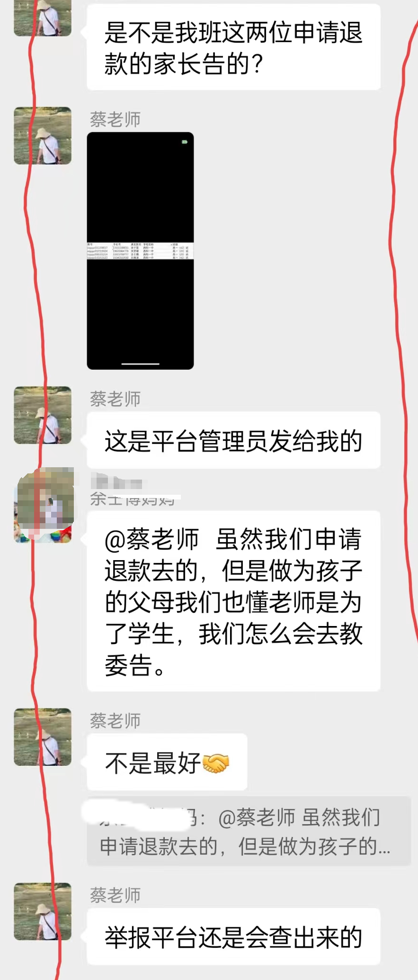Tap avatar beside 不是最好 message
The image size is (418, 980).
pyautogui.click(x=43, y=737)
